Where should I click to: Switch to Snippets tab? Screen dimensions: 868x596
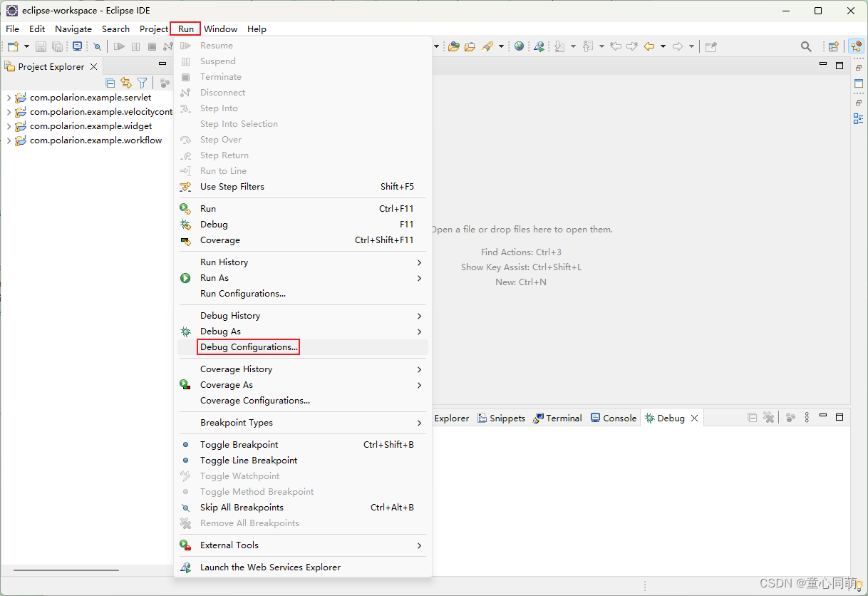click(x=502, y=418)
